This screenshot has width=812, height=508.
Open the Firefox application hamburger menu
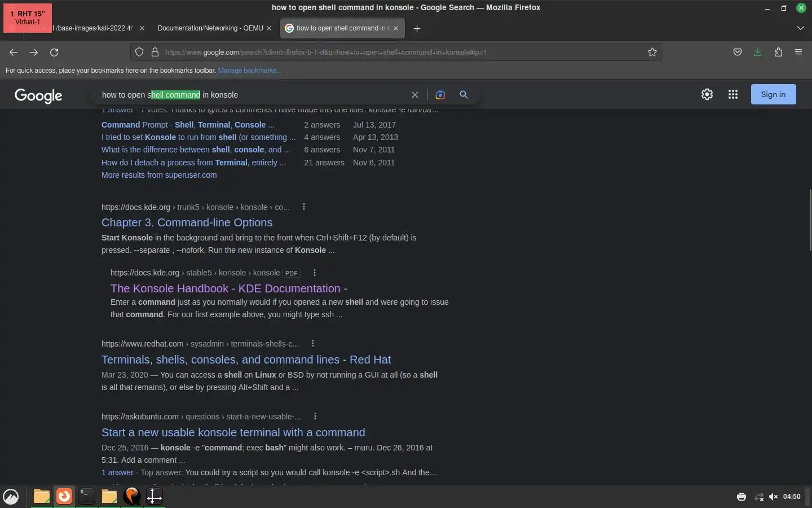[x=798, y=52]
